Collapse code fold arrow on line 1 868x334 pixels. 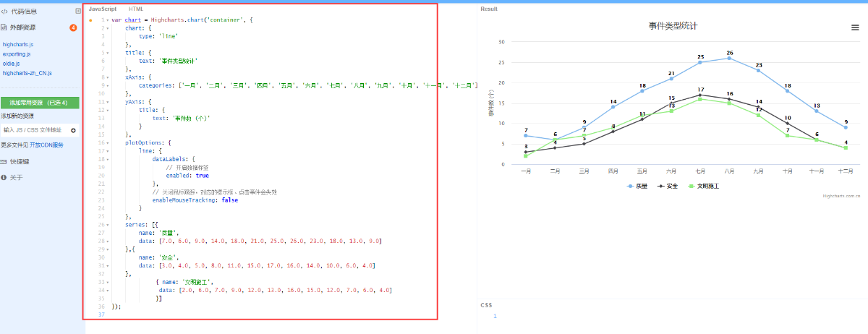(108, 20)
